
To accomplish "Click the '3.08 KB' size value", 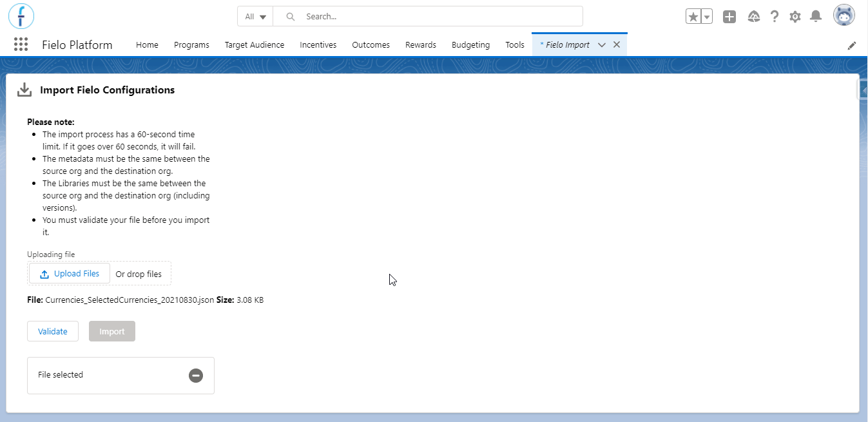I will 250,300.
